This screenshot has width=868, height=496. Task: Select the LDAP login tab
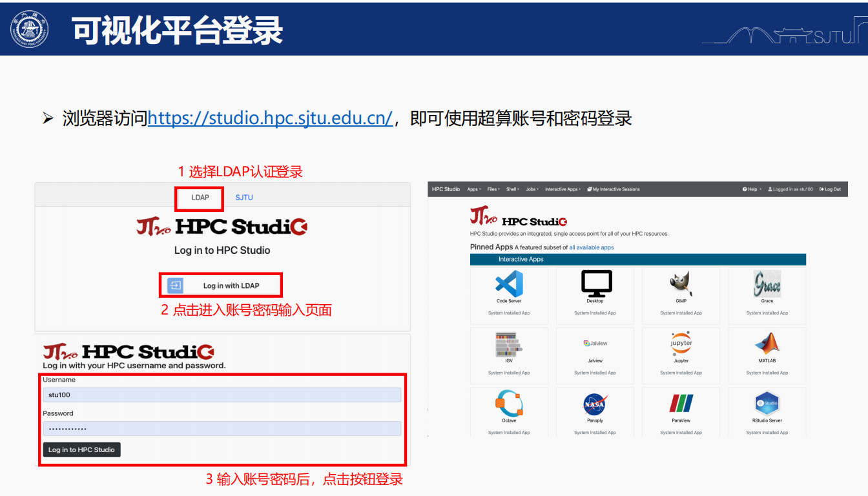[200, 198]
